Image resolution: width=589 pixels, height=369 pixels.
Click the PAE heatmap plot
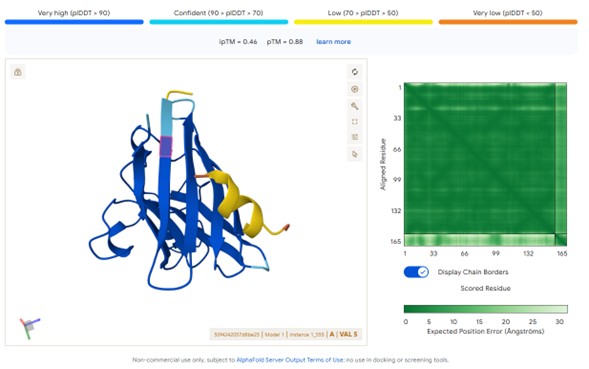[x=485, y=164]
